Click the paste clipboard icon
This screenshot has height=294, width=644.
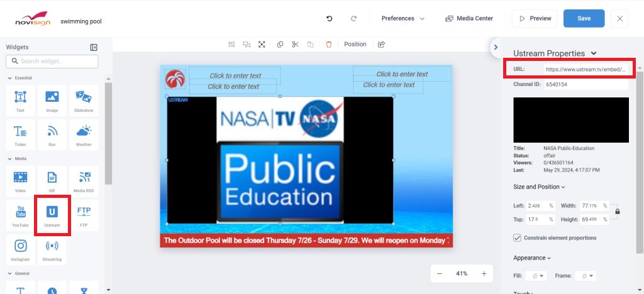pyautogui.click(x=311, y=44)
